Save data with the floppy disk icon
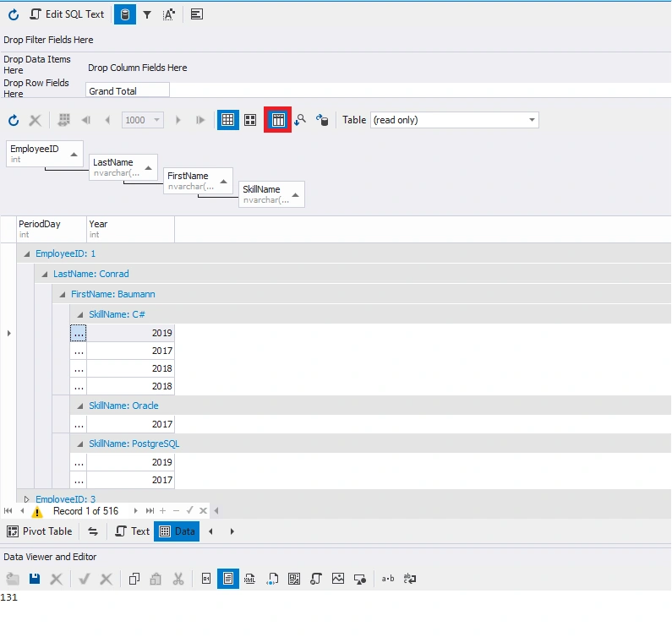This screenshot has height=637, width=672. [x=35, y=580]
